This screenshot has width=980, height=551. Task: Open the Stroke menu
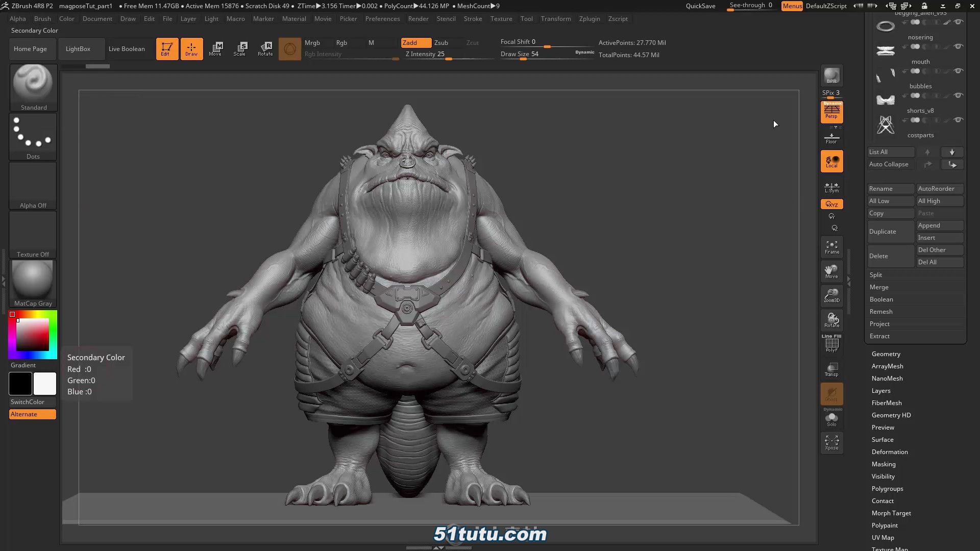point(473,19)
